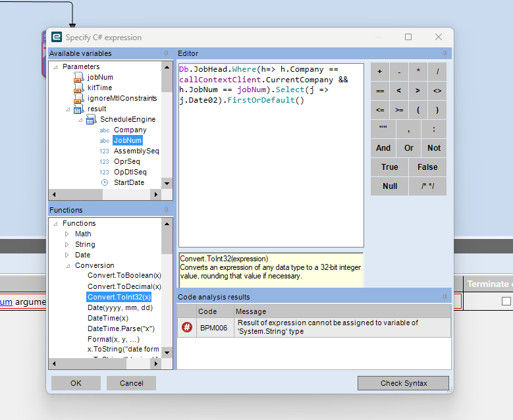Click the 123 icon beside AssemblySeq
Viewport: 513px width, 420px height.
click(104, 151)
